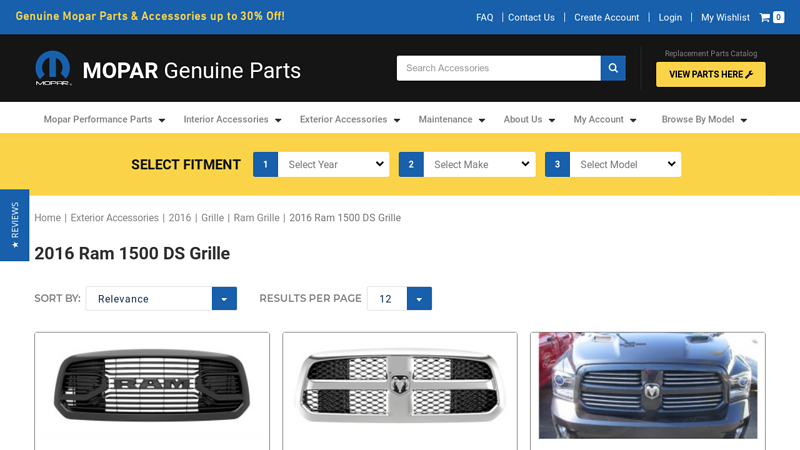
Task: Expand the About Us menu
Action: 529,119
